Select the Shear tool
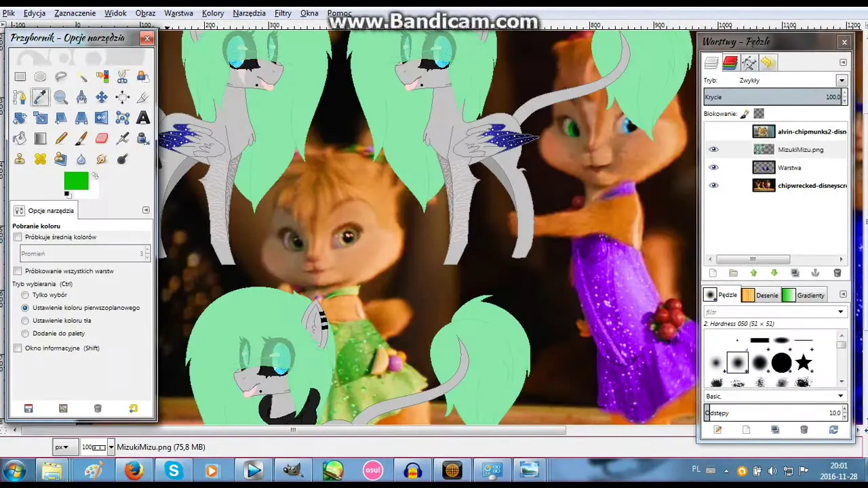 (61, 118)
